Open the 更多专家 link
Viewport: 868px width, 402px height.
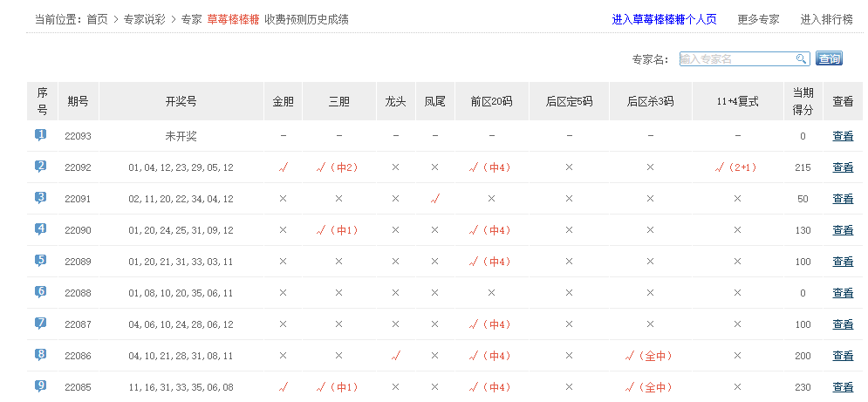coord(758,19)
